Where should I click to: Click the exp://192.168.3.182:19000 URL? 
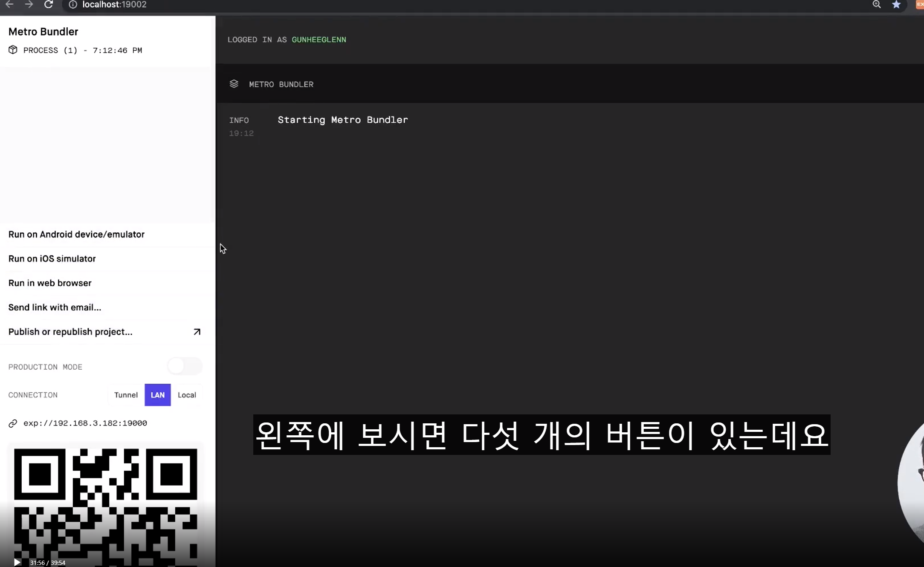[x=85, y=423]
